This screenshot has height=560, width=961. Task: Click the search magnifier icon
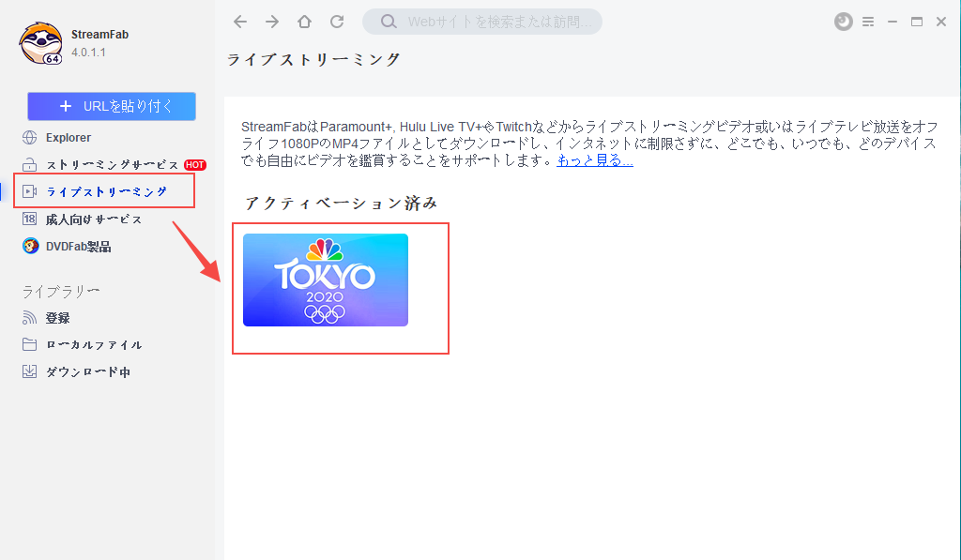point(388,22)
